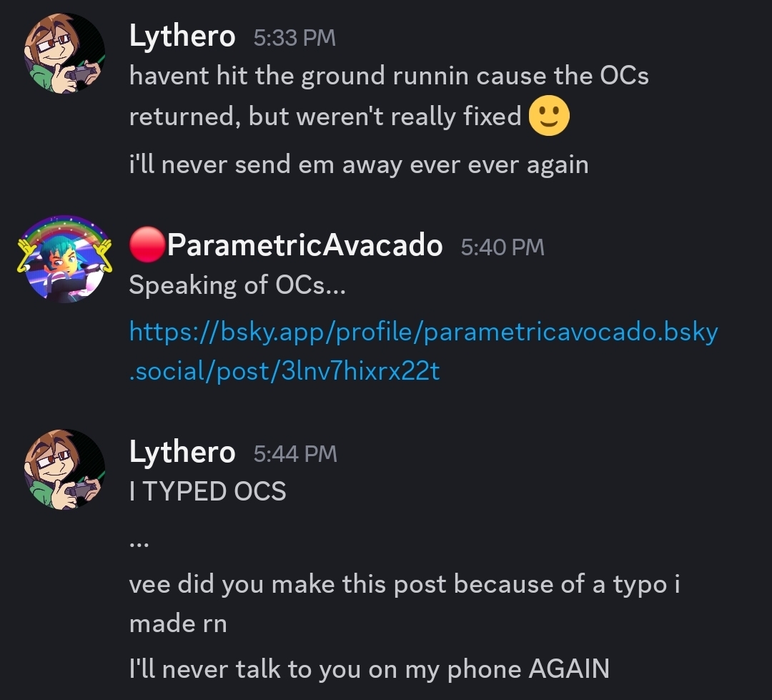Click the 5:40 PM timestamp
Image resolution: width=772 pixels, height=700 pixels.
click(503, 247)
